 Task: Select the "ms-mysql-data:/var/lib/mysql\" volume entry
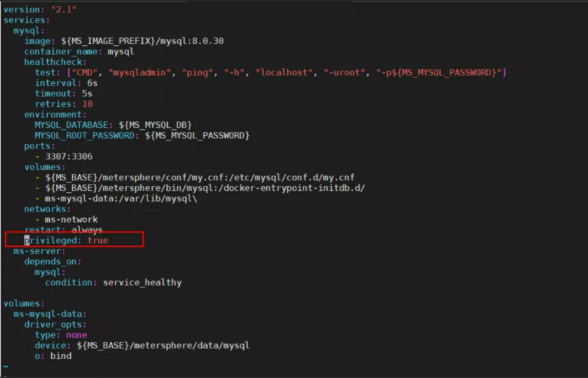click(x=121, y=199)
